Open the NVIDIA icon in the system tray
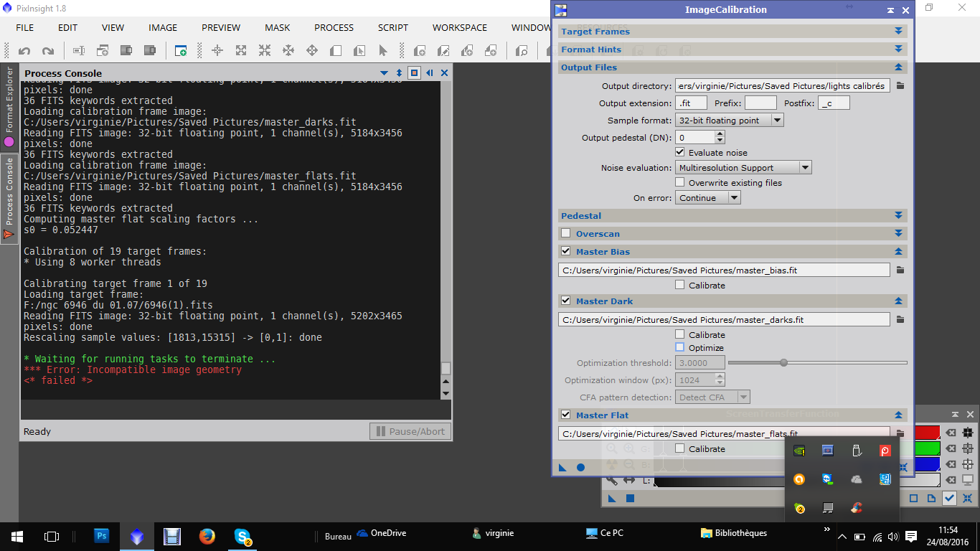The width and height of the screenshot is (980, 551). tap(798, 451)
